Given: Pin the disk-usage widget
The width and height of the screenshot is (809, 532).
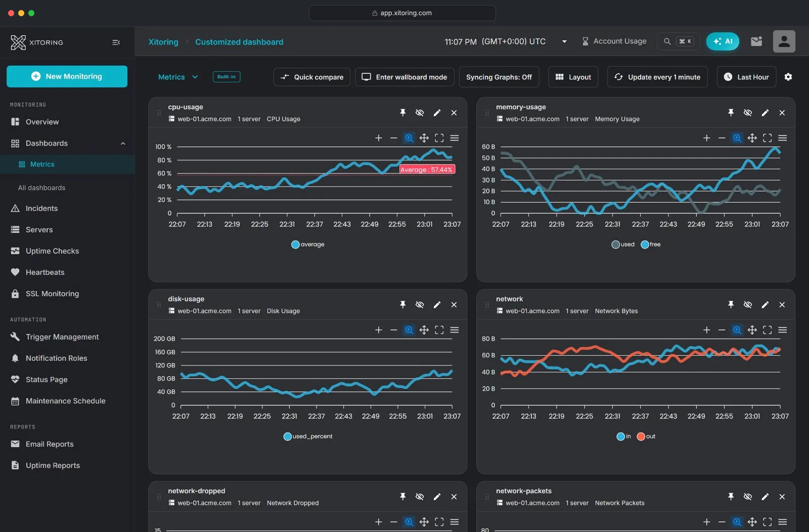Looking at the screenshot, I should 403,305.
